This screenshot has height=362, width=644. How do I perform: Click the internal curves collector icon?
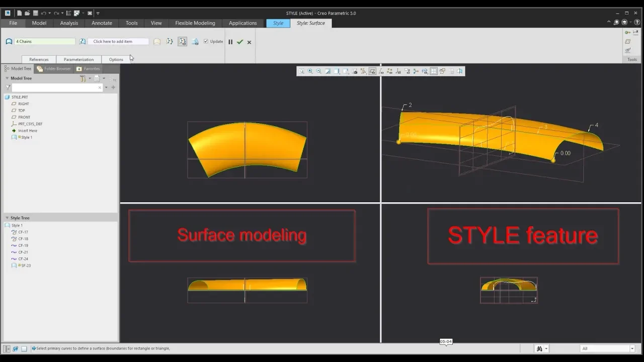[x=83, y=42]
